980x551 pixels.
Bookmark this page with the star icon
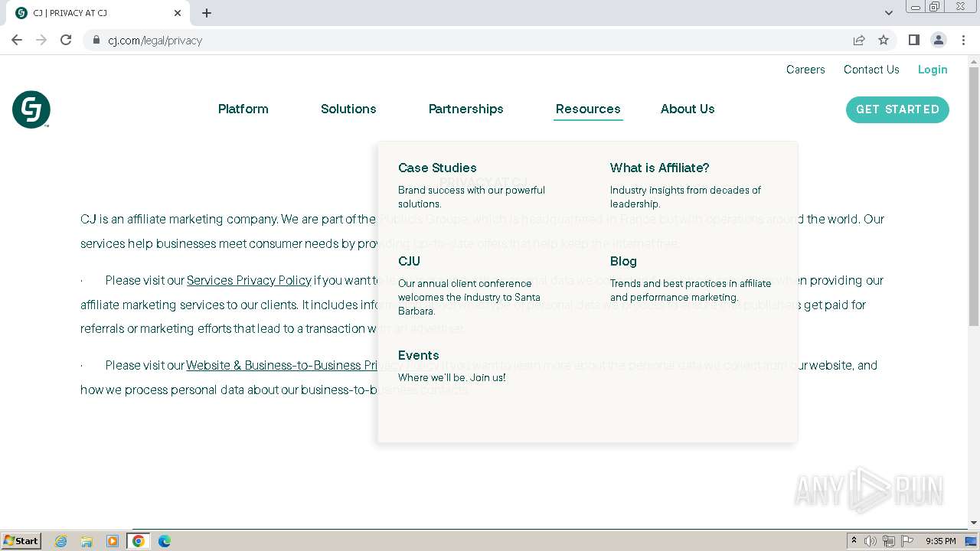coord(884,40)
